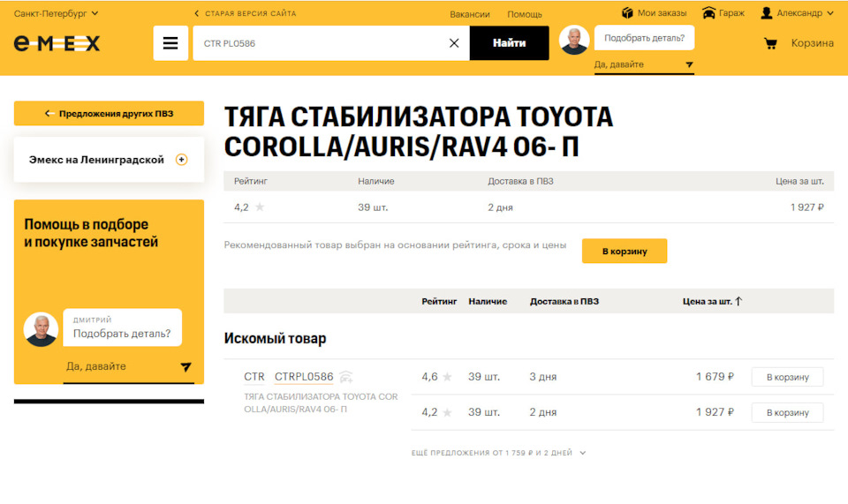Open the hamburger menu button
The width and height of the screenshot is (848, 504).
170,43
